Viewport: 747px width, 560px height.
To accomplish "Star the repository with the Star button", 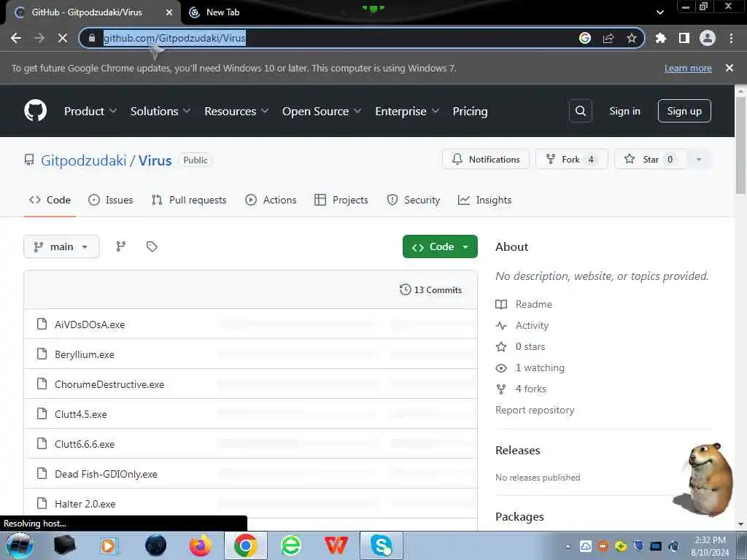I will (x=651, y=159).
